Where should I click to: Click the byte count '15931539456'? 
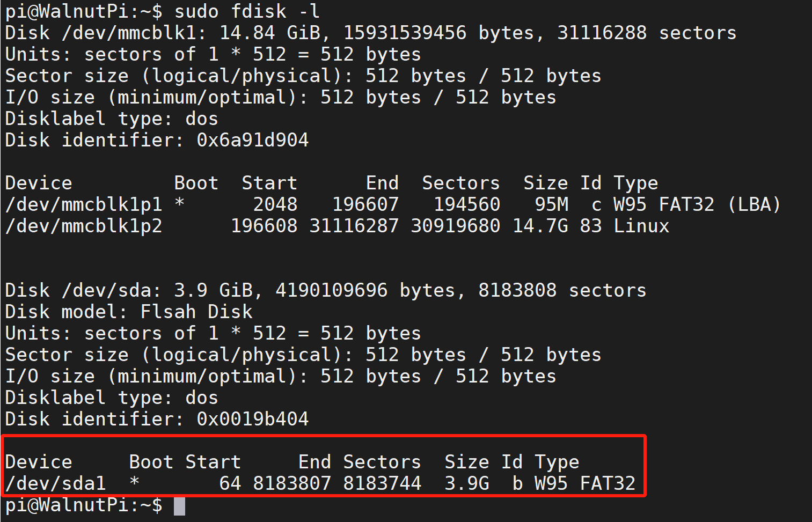coord(405,33)
